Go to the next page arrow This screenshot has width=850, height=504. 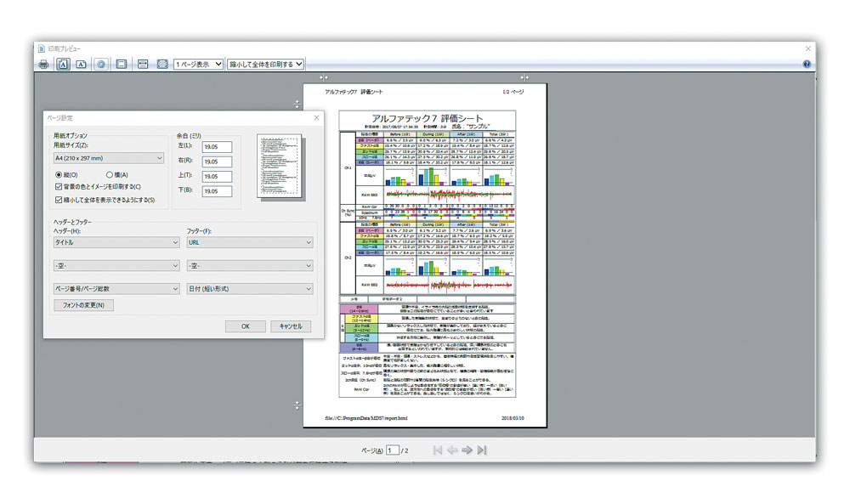[x=467, y=450]
